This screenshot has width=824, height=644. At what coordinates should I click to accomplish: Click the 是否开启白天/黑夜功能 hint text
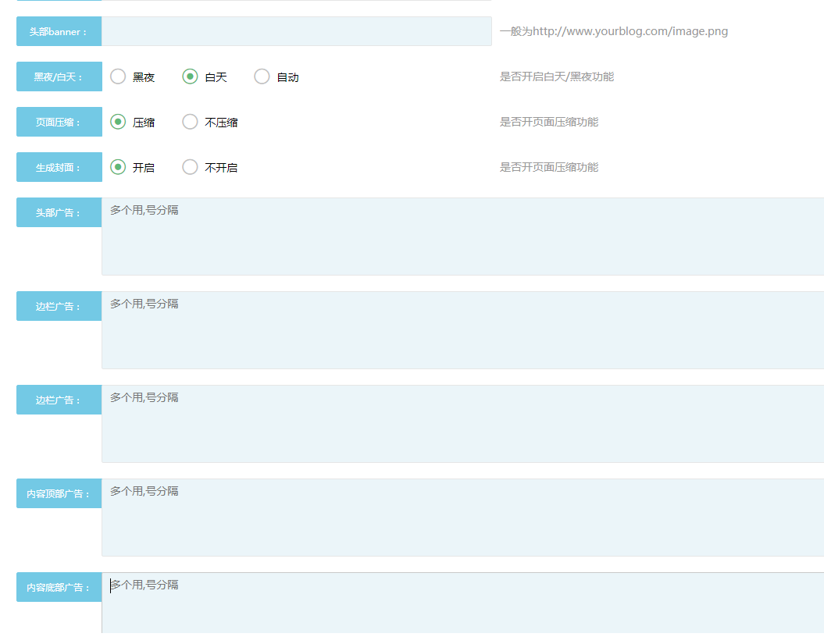(x=558, y=76)
